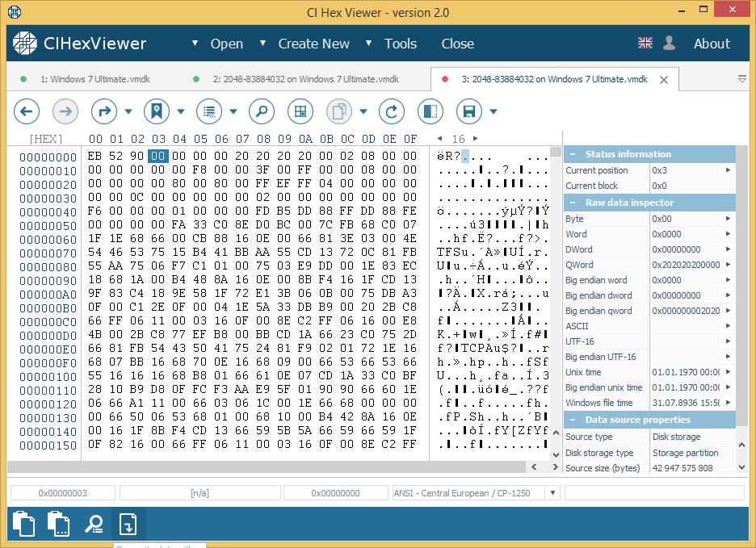Increase bytes per row with right arrow
The width and height of the screenshot is (756, 548).
tap(476, 138)
